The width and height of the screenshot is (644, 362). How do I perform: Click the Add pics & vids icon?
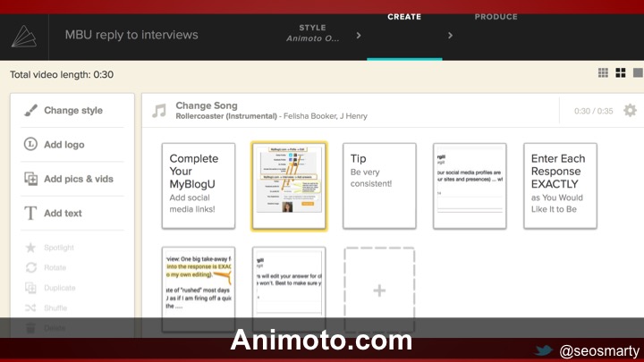tap(30, 179)
